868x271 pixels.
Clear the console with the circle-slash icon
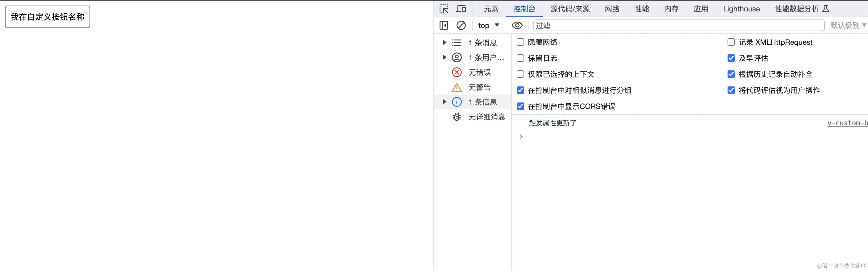pos(461,25)
